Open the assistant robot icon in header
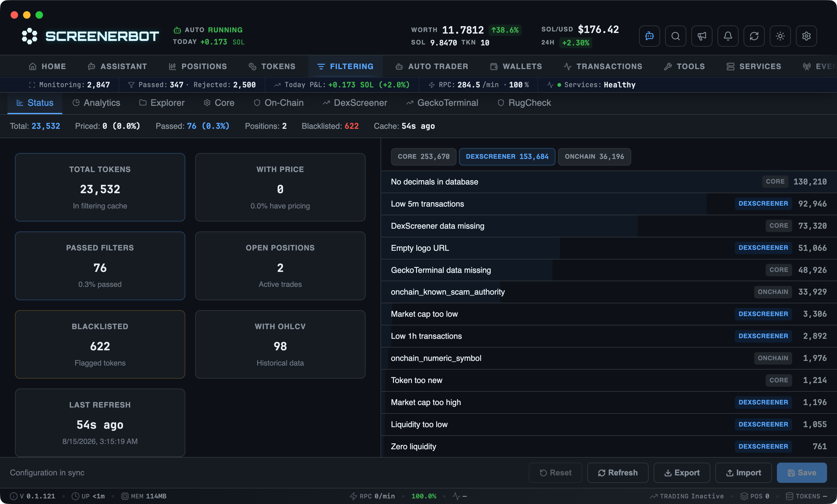Screen dimensions: 837x504 (649, 36)
